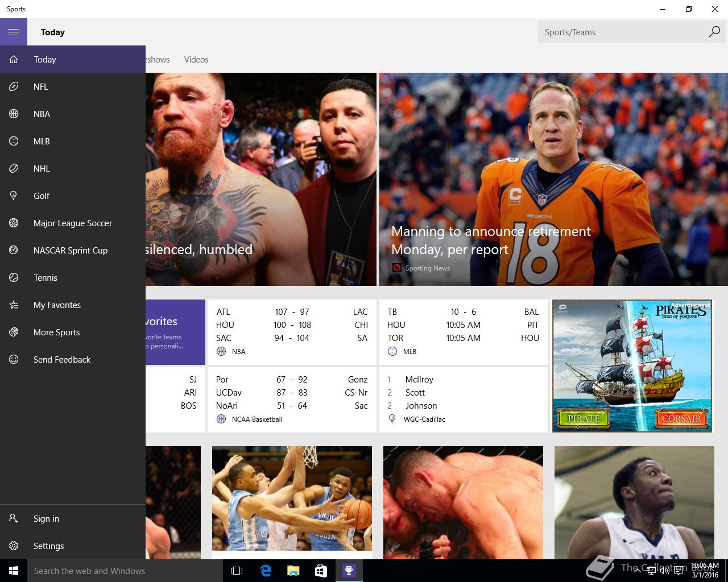Go to Major League Soccer
Viewport: 728px width, 582px height.
point(73,223)
